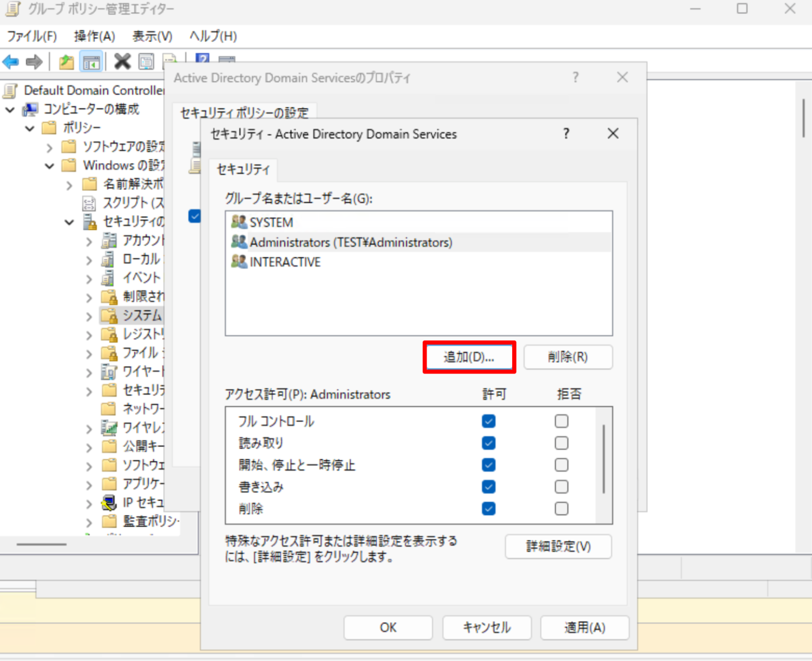Select the INTERACTIVE entry in group list
This screenshot has height=661, width=812.
(419, 261)
